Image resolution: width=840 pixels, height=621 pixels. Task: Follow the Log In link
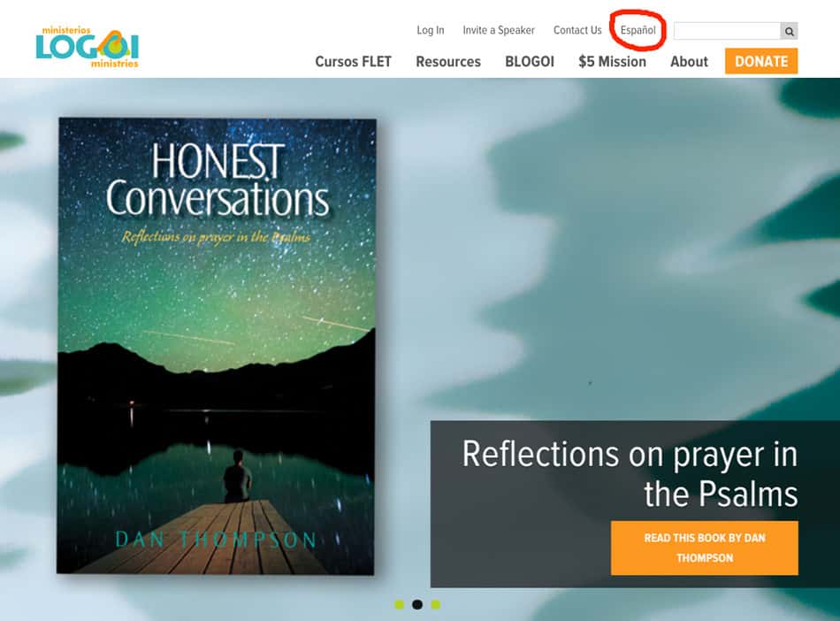pos(431,31)
